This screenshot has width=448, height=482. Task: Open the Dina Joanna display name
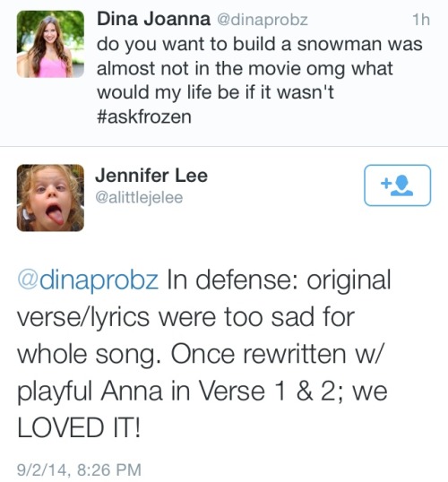click(154, 19)
